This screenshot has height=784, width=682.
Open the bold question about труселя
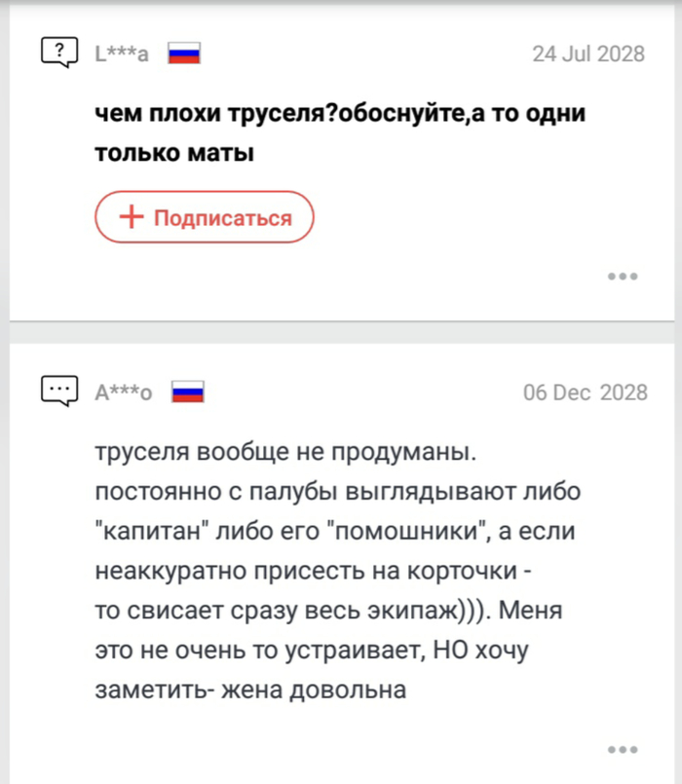340,114
